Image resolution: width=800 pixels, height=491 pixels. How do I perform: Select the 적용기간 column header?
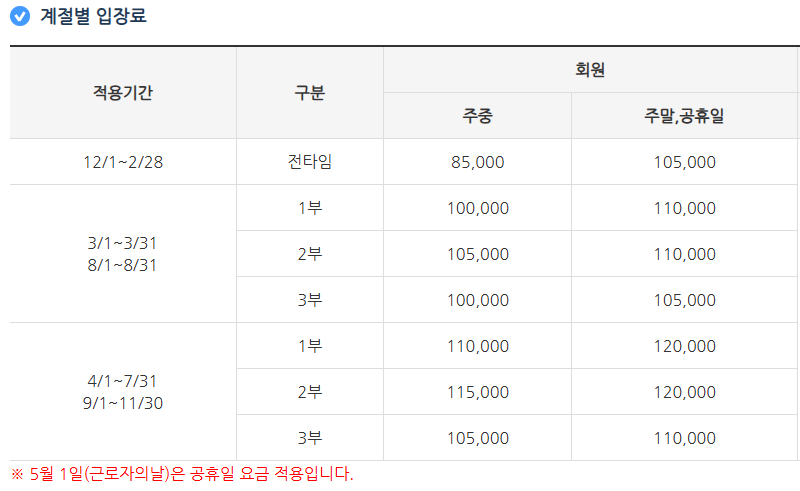[123, 93]
